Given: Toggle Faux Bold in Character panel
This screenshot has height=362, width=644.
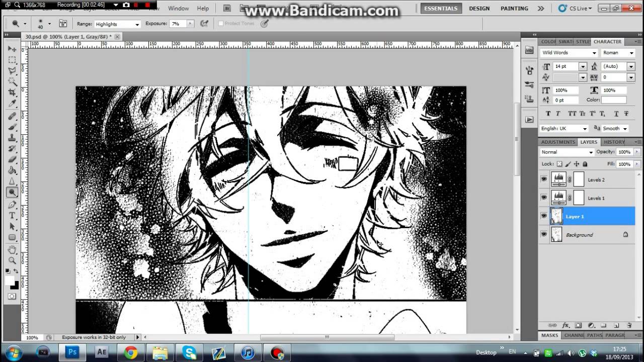Looking at the screenshot, I should pyautogui.click(x=548, y=114).
